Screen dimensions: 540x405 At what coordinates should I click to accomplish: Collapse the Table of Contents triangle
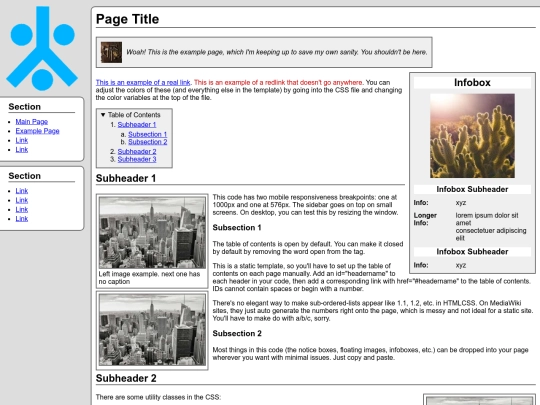point(103,115)
